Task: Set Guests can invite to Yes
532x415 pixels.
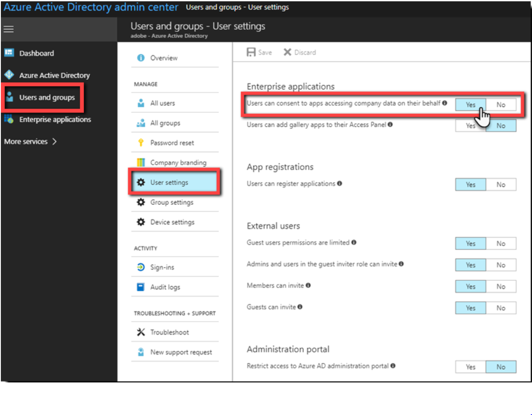Action: 471,308
